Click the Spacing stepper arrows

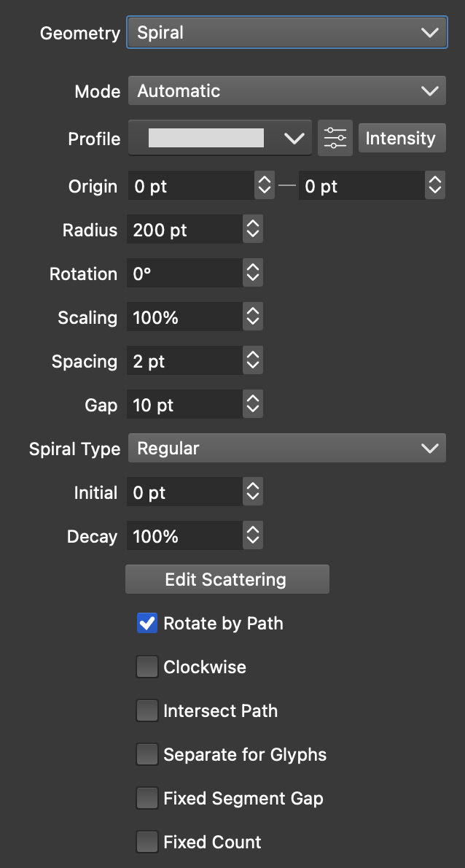253,361
